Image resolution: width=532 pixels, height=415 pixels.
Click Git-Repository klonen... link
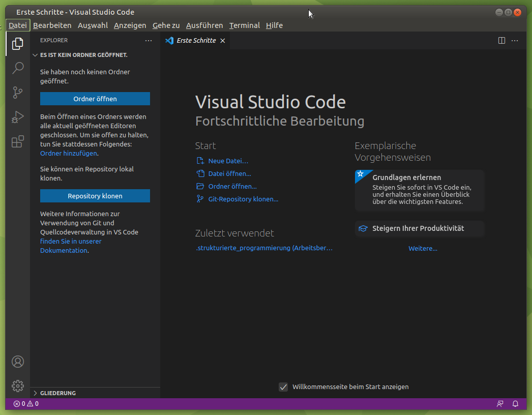[243, 199]
